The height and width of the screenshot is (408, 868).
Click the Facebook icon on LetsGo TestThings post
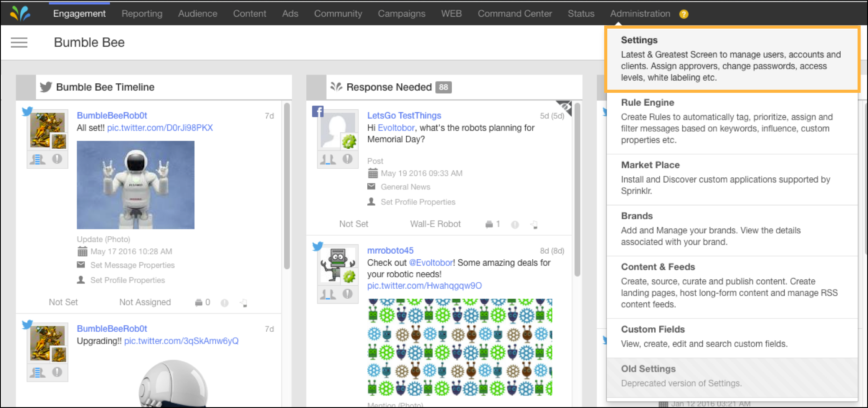(x=318, y=112)
